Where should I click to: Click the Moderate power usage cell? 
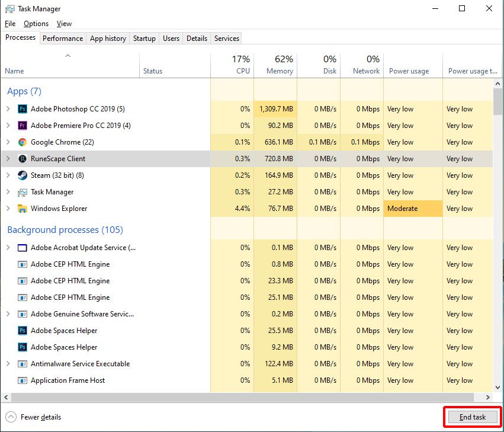tap(413, 209)
